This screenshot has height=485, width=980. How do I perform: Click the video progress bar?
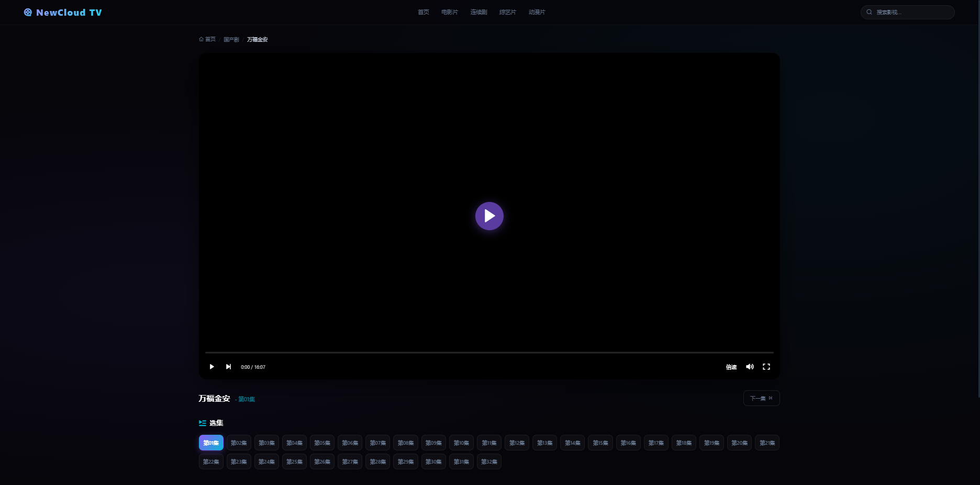pos(489,353)
